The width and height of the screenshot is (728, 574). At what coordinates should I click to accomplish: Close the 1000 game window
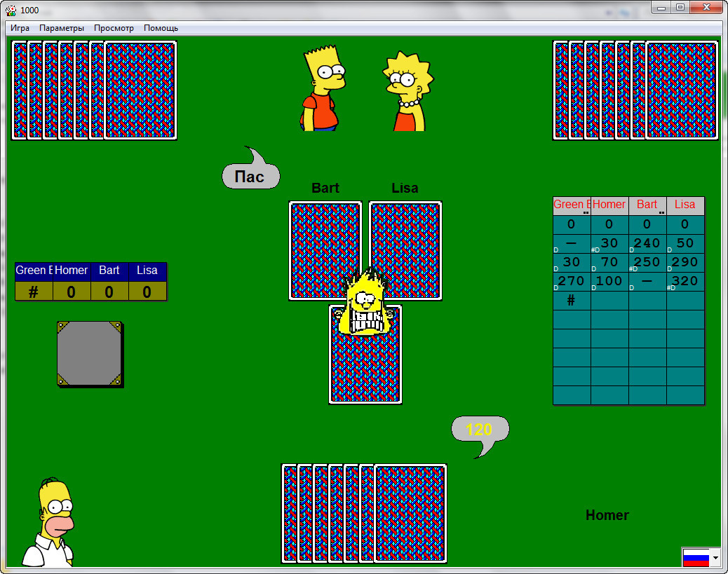coord(706,8)
